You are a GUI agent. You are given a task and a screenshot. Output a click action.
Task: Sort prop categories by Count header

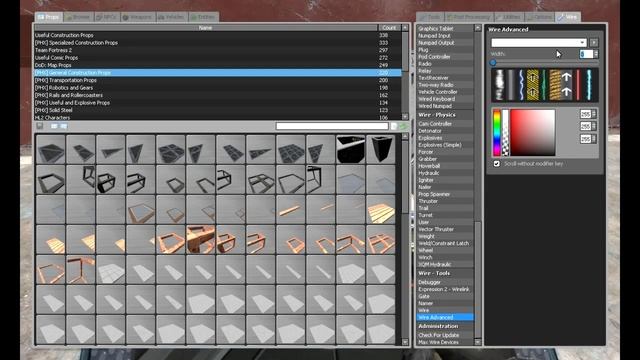tap(389, 28)
